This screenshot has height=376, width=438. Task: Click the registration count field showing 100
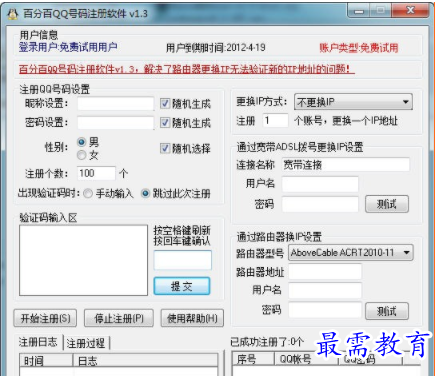click(96, 173)
